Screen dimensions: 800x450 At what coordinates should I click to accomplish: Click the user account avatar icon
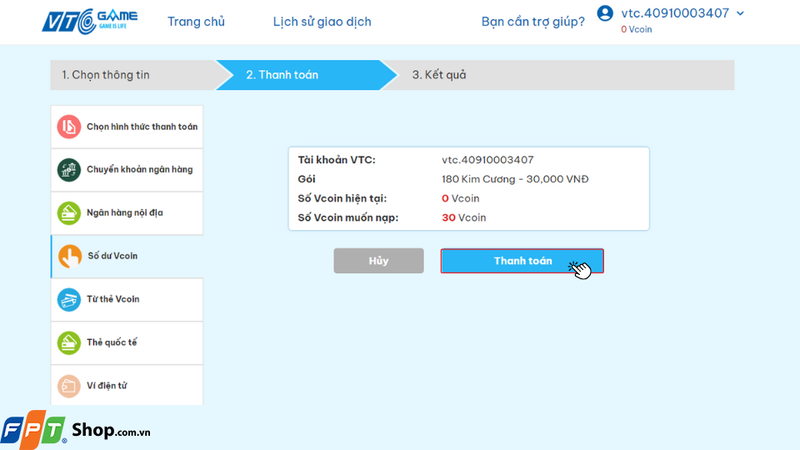[x=605, y=13]
